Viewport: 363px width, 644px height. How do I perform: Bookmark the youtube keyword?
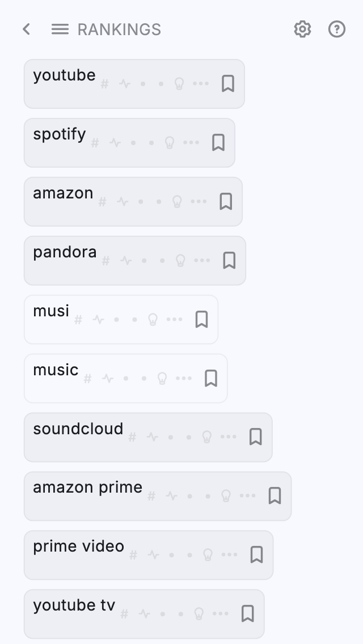[x=228, y=84]
